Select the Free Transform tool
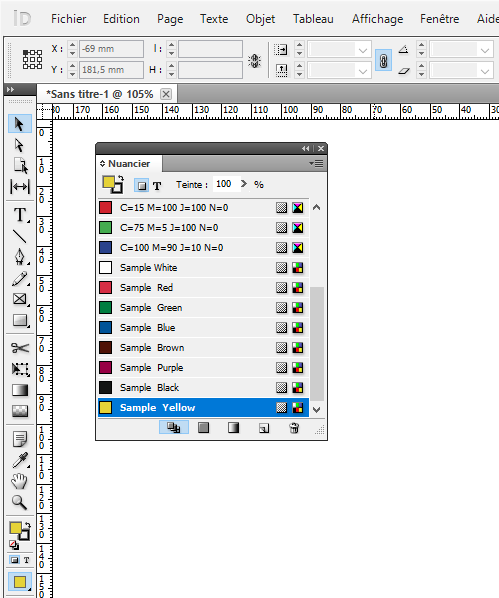 click(20, 369)
